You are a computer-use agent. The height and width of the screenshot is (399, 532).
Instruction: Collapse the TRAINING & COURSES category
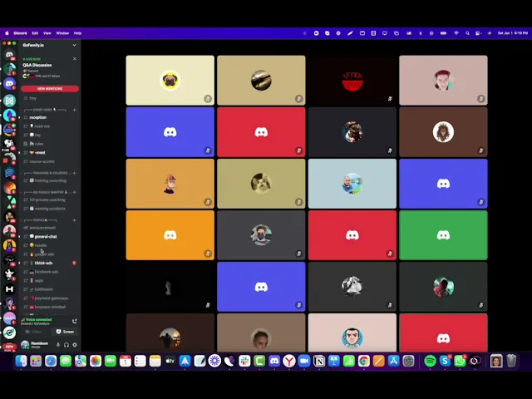point(47,173)
